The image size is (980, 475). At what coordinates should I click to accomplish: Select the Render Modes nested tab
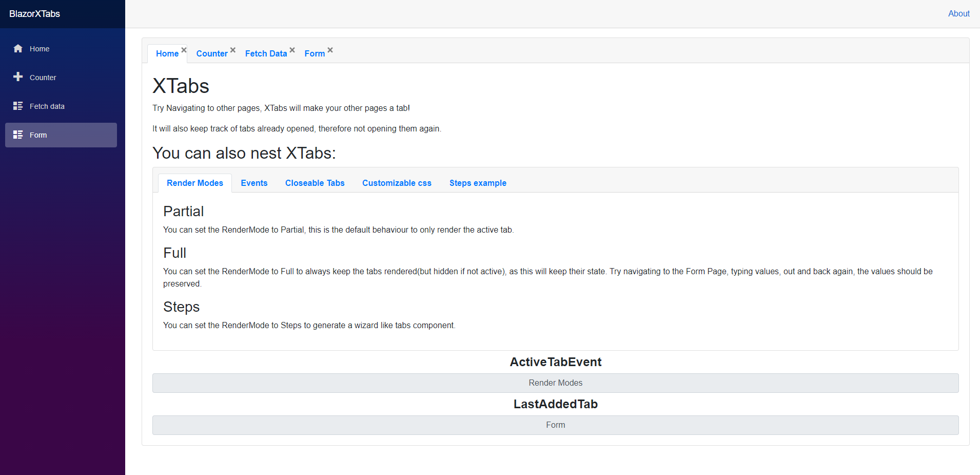click(195, 183)
